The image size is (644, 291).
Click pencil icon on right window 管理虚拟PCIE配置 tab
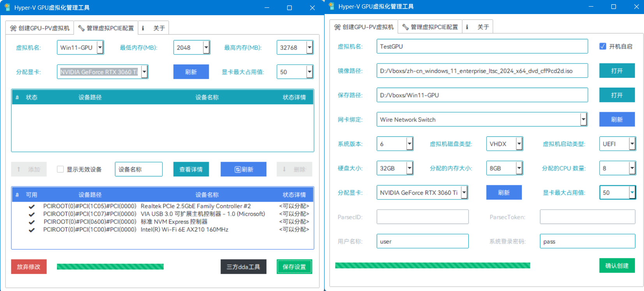[x=406, y=27]
